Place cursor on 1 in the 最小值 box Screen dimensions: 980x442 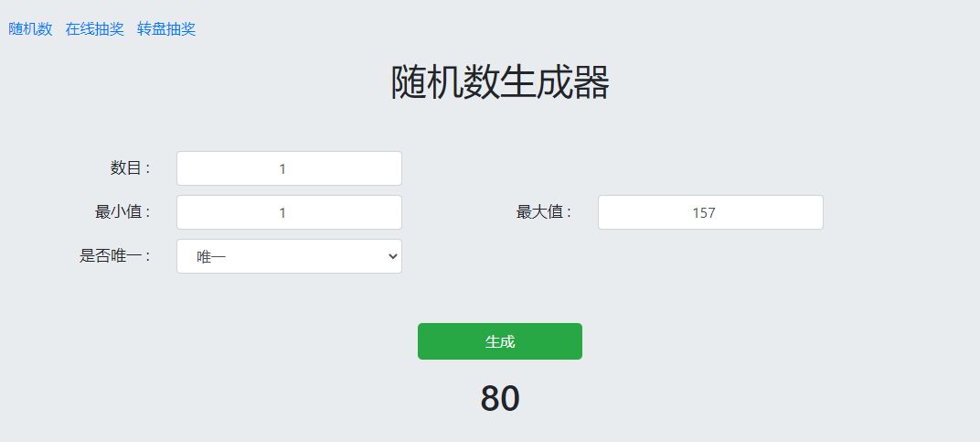(282, 212)
